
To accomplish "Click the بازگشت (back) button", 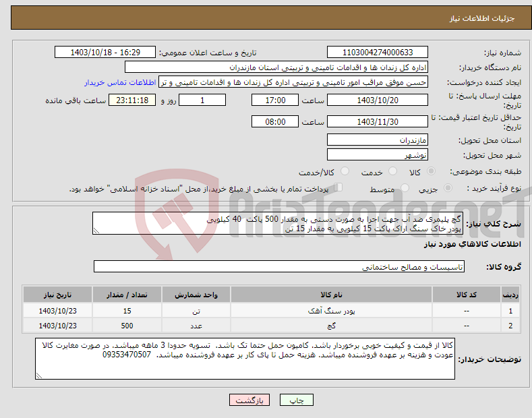I will [249, 400].
